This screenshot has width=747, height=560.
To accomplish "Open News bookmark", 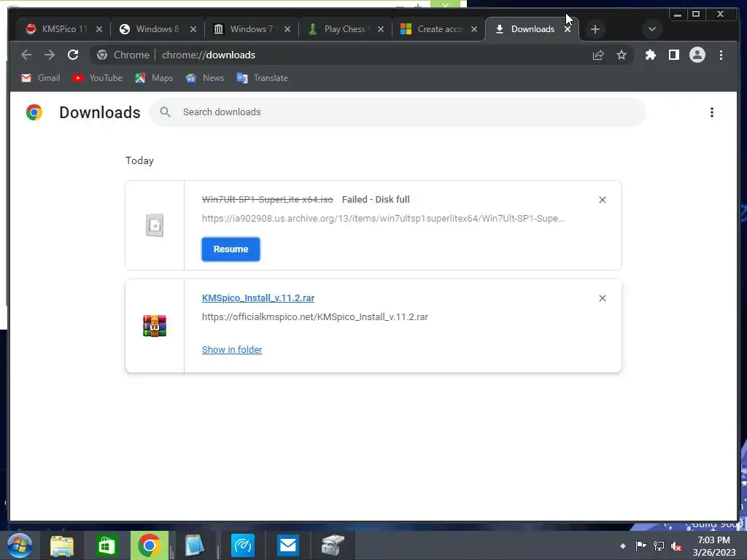I will [x=205, y=78].
